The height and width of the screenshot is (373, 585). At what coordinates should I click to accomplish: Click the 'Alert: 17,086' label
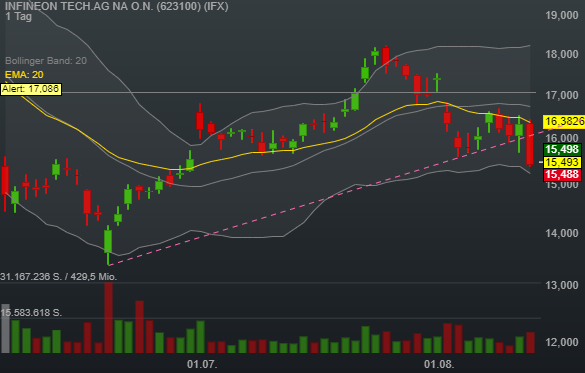(x=31, y=89)
